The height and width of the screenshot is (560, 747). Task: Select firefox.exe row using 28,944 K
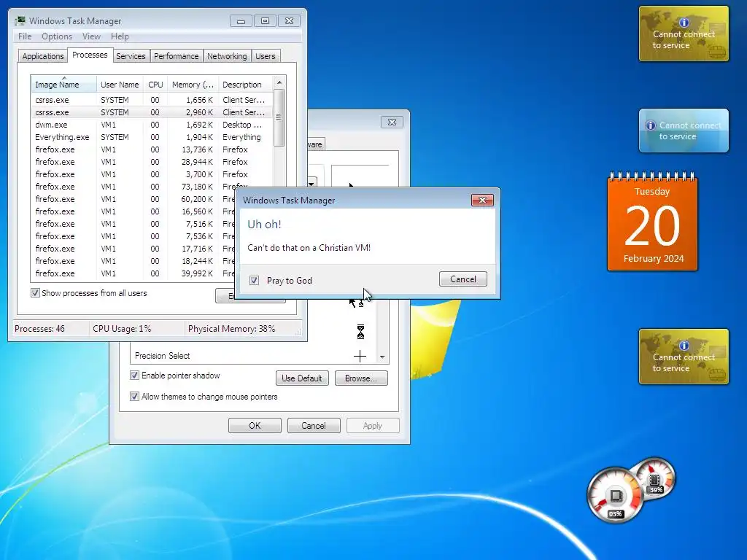click(x=152, y=162)
